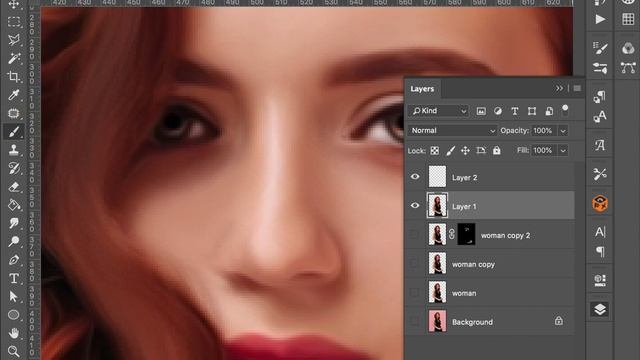Open the orange plugin panel icon
This screenshot has height=360, width=640.
600,203
